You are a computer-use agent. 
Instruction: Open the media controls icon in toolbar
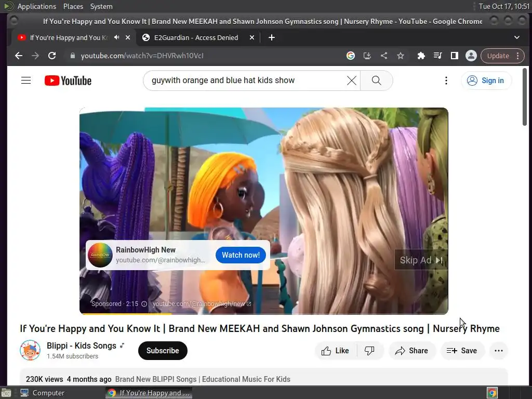(x=437, y=56)
